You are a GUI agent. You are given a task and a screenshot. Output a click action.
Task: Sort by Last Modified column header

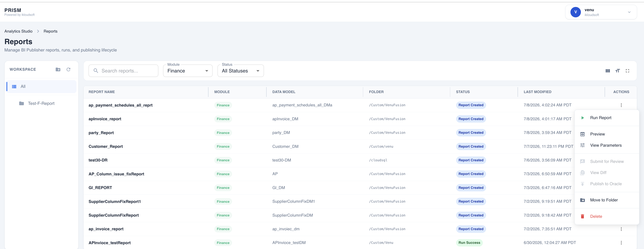pos(537,92)
